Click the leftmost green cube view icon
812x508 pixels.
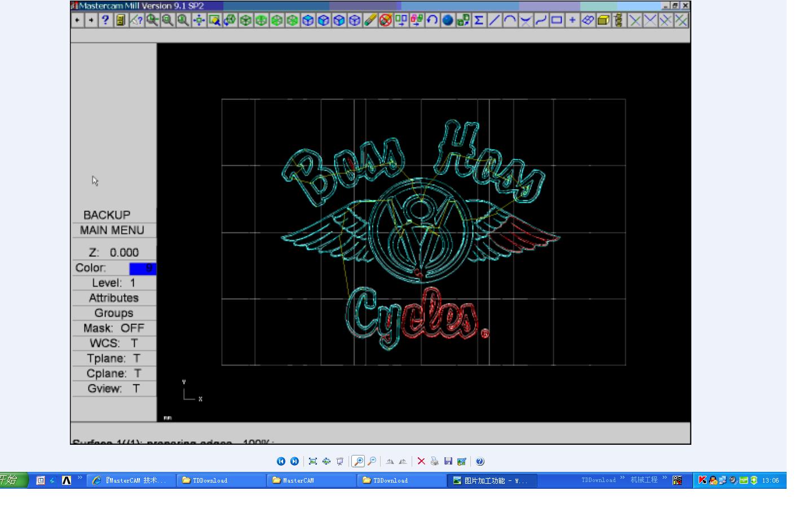pos(245,20)
